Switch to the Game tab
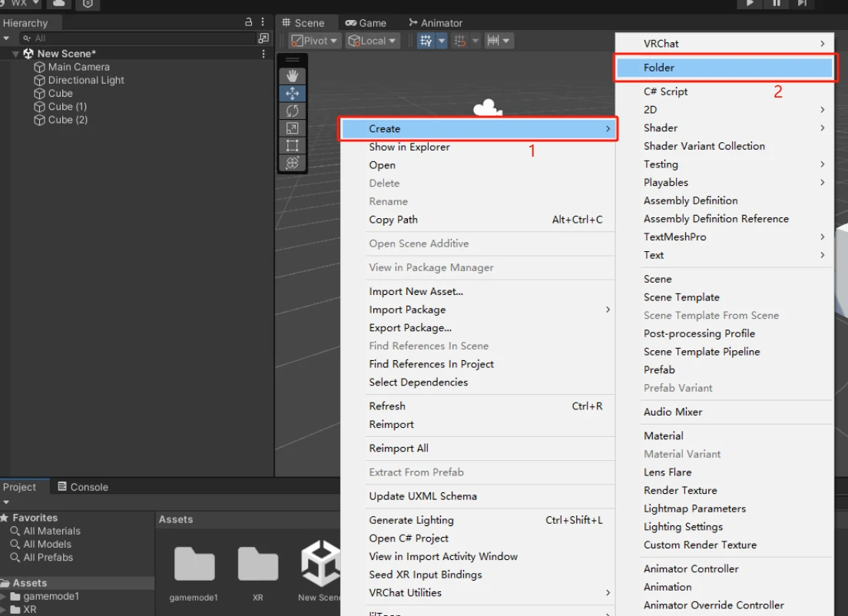Screen dimensions: 848x616 click(366, 23)
